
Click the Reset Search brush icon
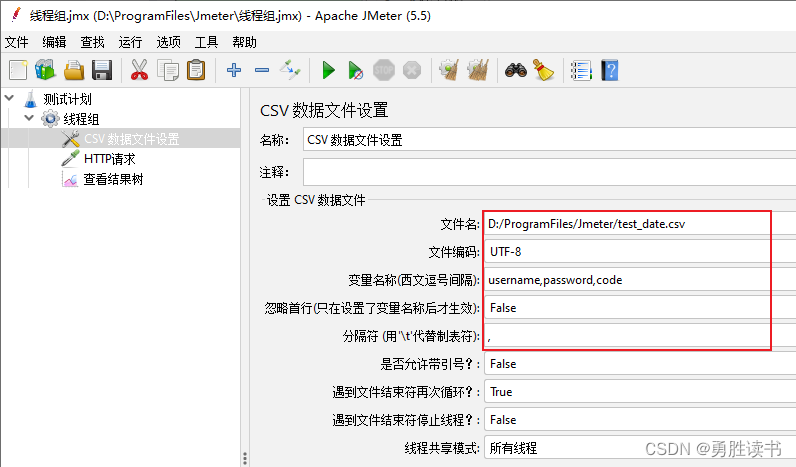[543, 70]
